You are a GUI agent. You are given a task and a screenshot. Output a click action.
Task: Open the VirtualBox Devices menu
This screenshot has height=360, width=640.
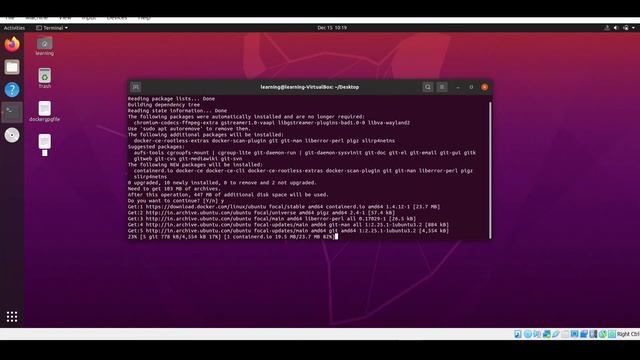pos(117,18)
